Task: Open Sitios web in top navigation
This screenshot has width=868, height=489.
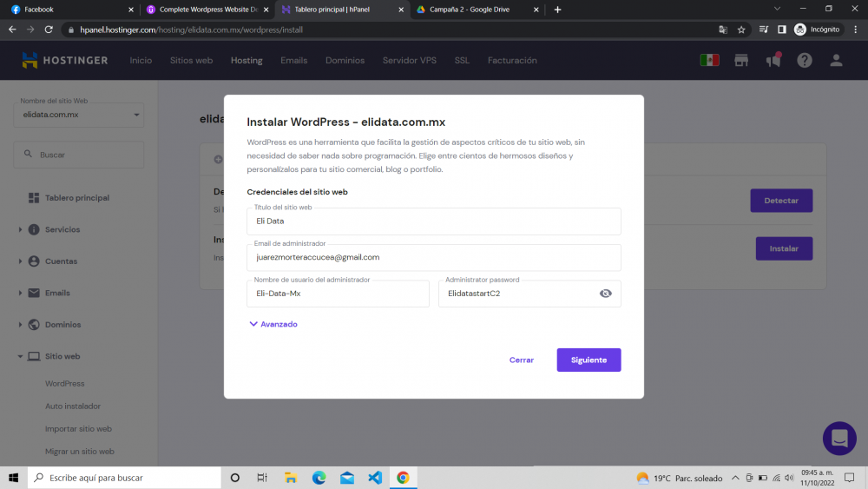Action: tap(191, 60)
